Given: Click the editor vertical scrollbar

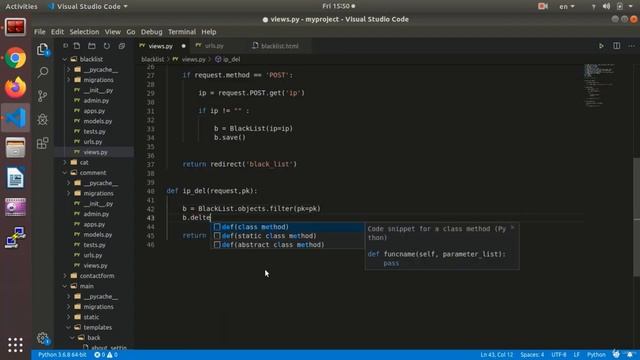Looking at the screenshot, I should coord(636,216).
